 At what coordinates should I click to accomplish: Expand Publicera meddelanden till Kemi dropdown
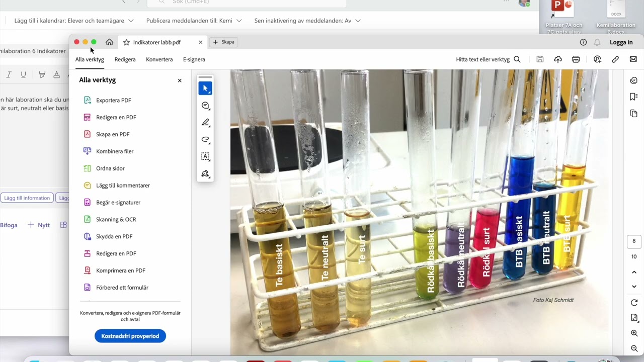(x=239, y=21)
